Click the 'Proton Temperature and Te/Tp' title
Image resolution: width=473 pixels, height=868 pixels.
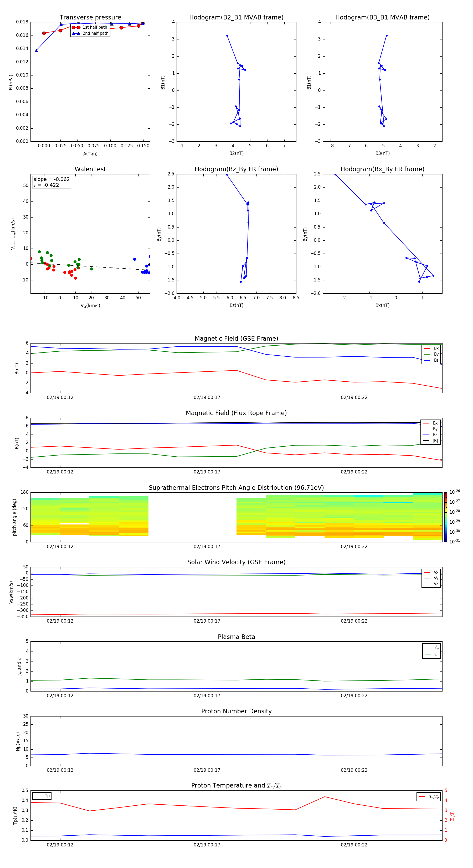[236, 786]
